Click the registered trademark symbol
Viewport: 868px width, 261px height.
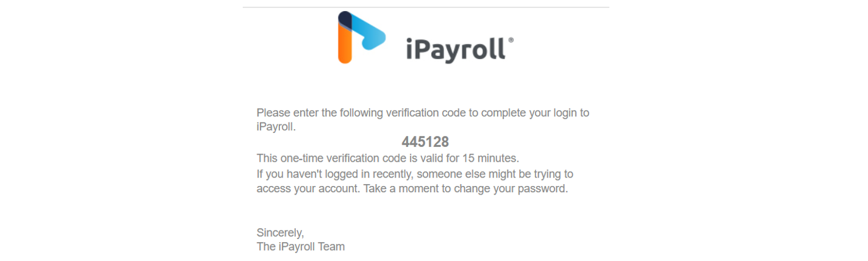[511, 40]
